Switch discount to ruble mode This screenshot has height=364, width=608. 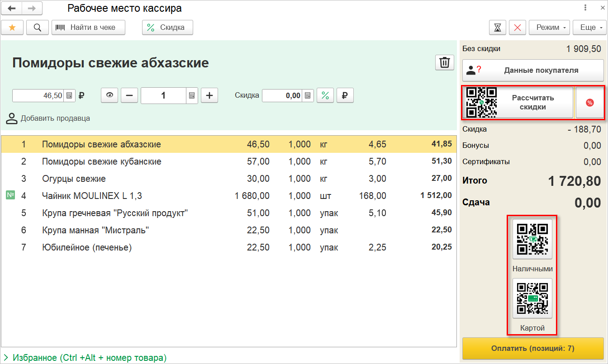click(345, 95)
